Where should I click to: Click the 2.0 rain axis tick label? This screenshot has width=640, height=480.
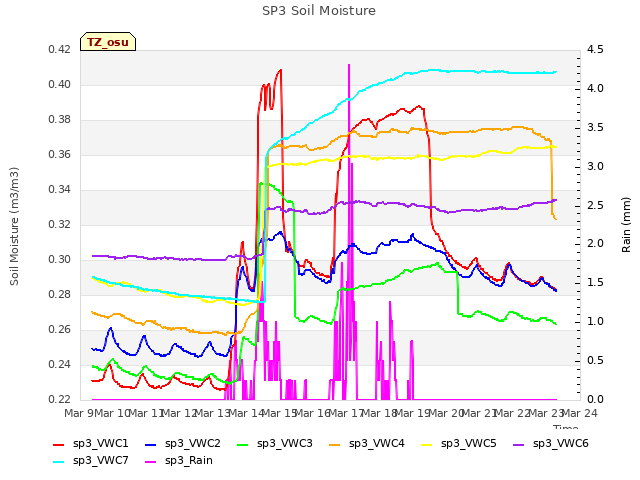(x=595, y=244)
